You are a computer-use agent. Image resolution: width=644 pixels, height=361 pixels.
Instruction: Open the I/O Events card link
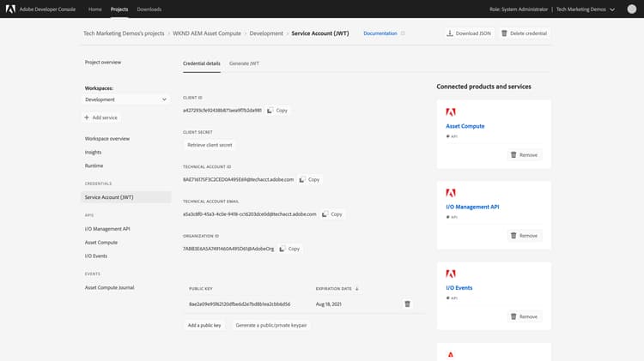pos(459,288)
